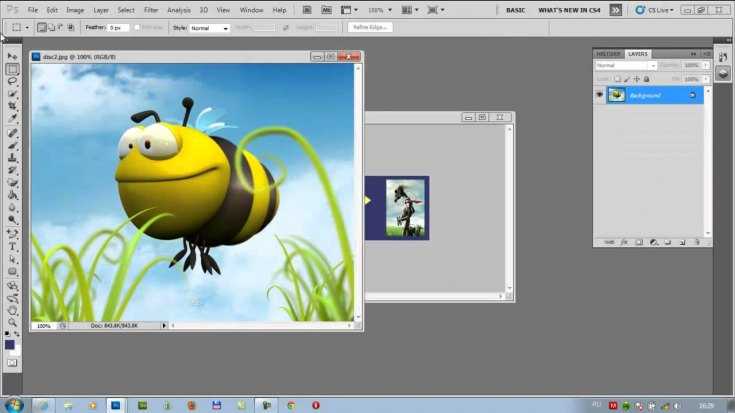Launch Mini Bridge from application bar
Image resolution: width=735 pixels, height=413 pixels.
pyautogui.click(x=326, y=10)
